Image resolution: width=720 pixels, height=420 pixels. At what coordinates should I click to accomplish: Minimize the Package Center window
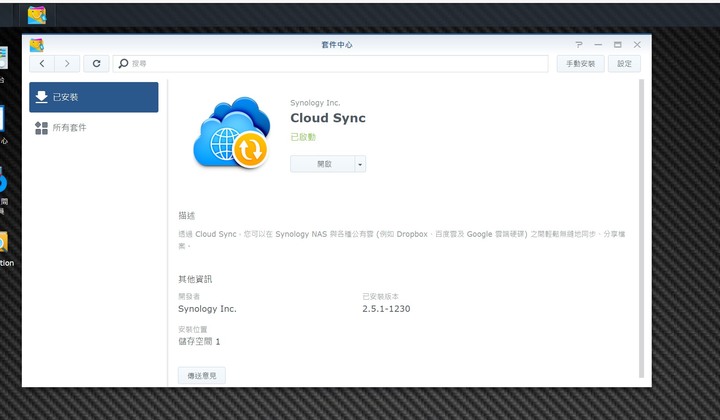pos(598,45)
